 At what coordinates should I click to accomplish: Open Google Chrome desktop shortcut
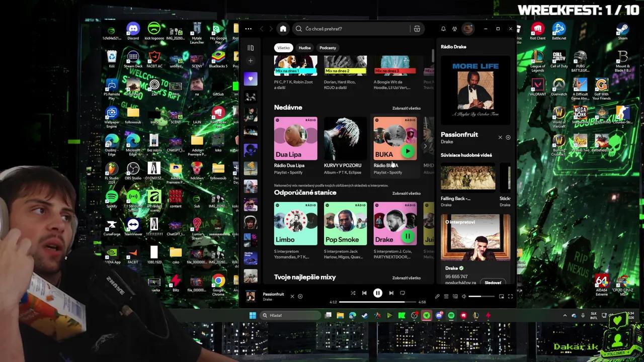coord(218,284)
